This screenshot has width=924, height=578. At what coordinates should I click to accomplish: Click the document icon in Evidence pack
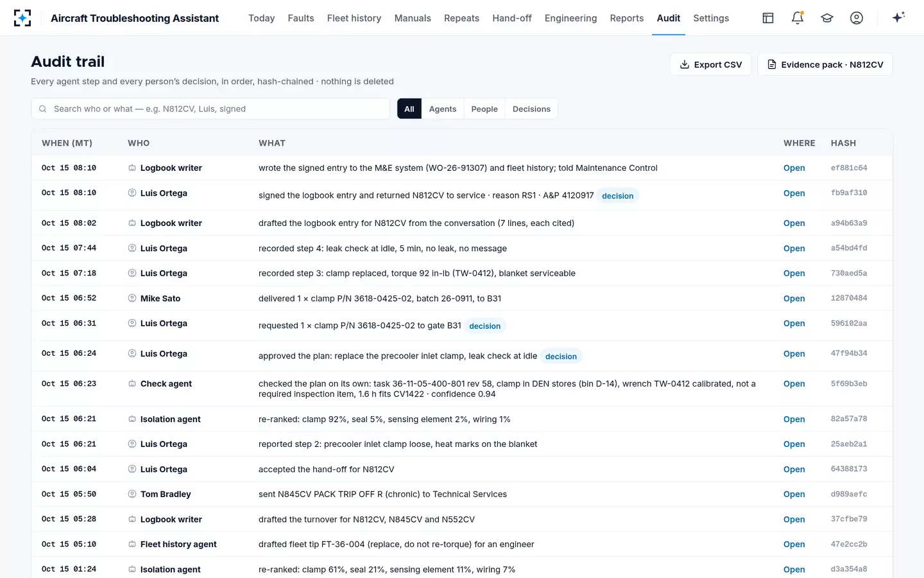772,64
